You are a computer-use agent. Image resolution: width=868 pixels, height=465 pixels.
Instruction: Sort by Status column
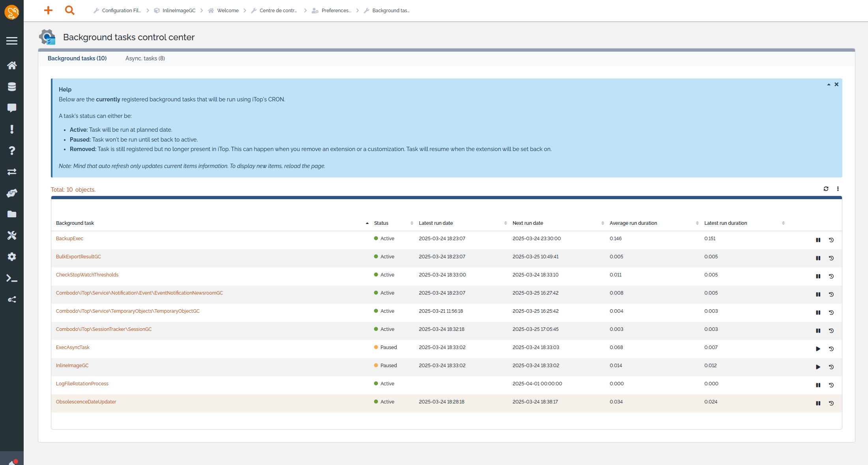point(381,223)
